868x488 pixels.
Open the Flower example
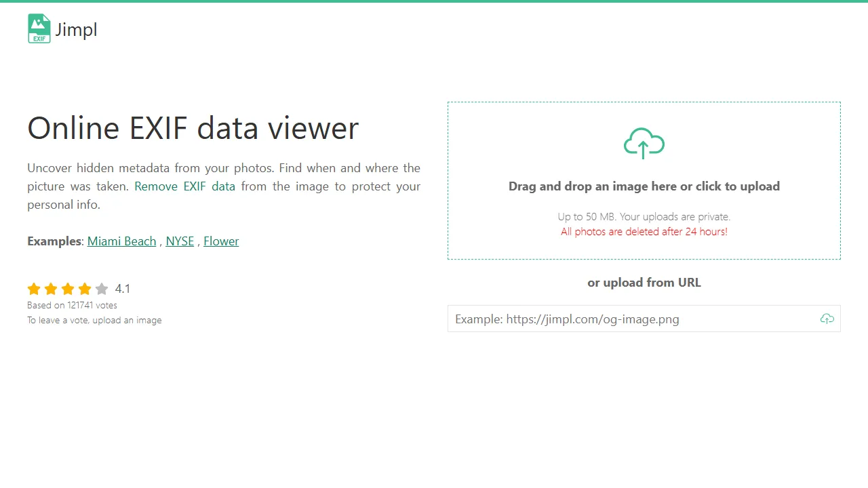pos(221,241)
